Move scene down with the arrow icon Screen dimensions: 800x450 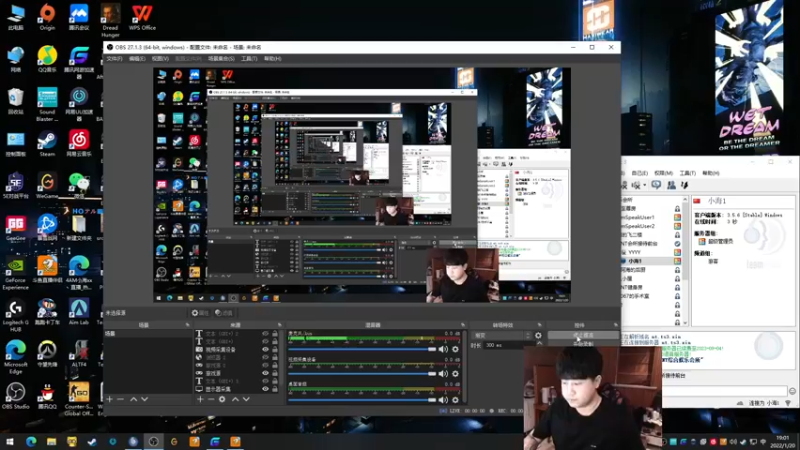(144, 399)
